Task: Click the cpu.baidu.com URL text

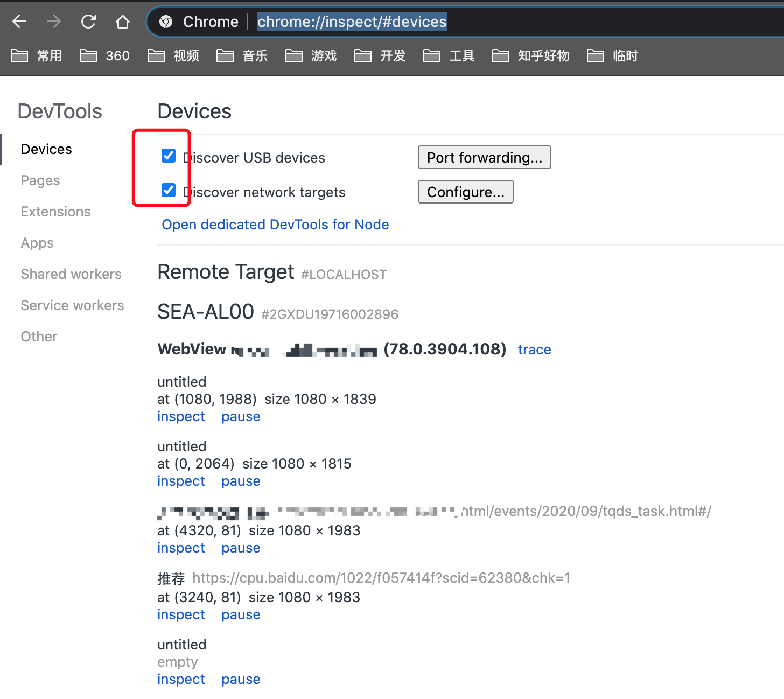Action: click(x=381, y=578)
